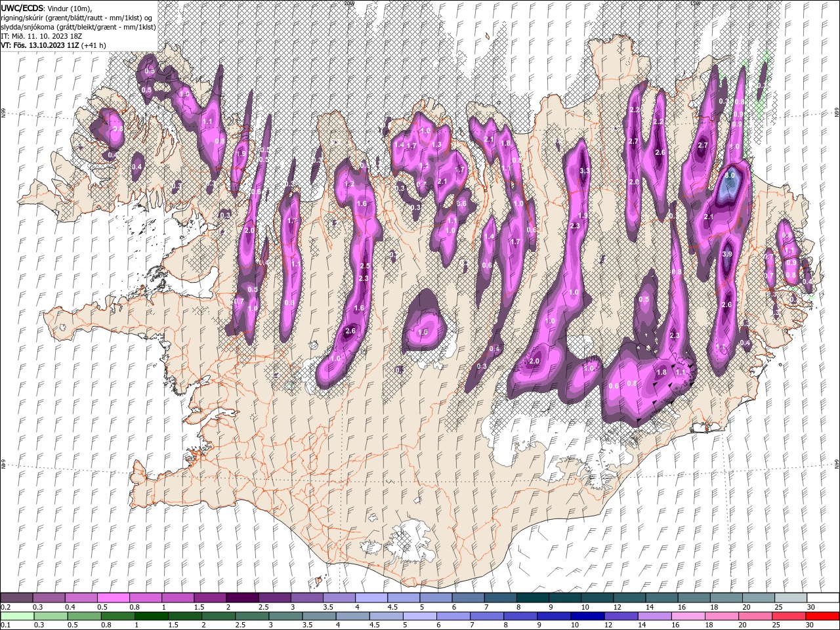Image resolution: width=840 pixels, height=630 pixels.
Task: Click the deep blue 10–12 rain legend swatch
Action: click(x=588, y=616)
